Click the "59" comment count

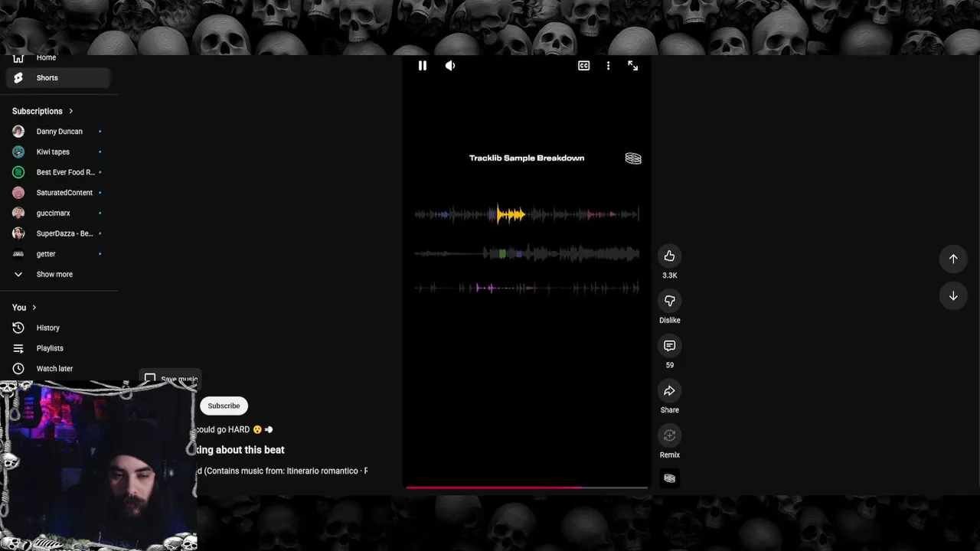click(669, 365)
